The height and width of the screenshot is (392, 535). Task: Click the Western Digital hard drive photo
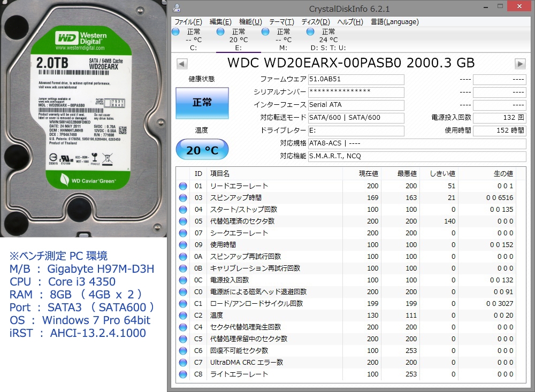point(83,118)
